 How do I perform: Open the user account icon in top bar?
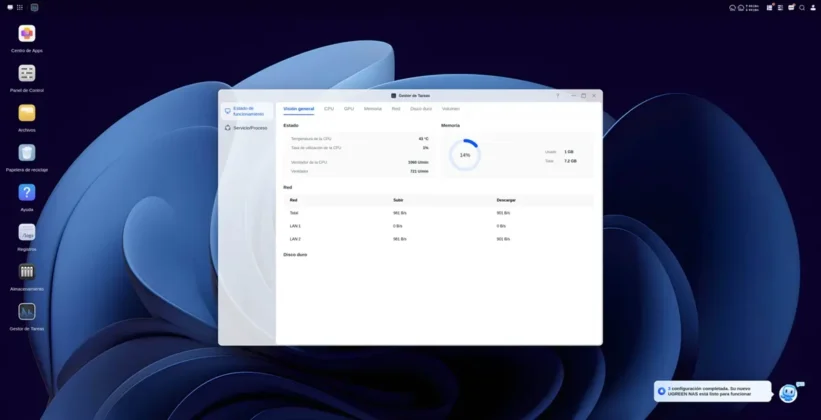(812, 8)
